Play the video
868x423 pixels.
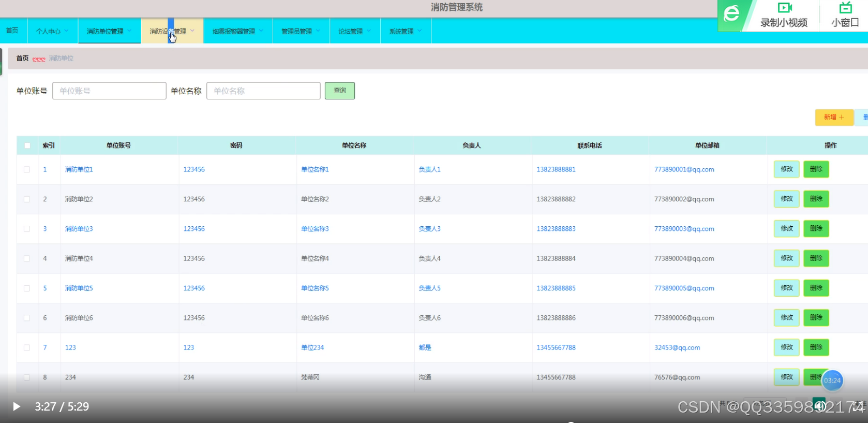17,406
